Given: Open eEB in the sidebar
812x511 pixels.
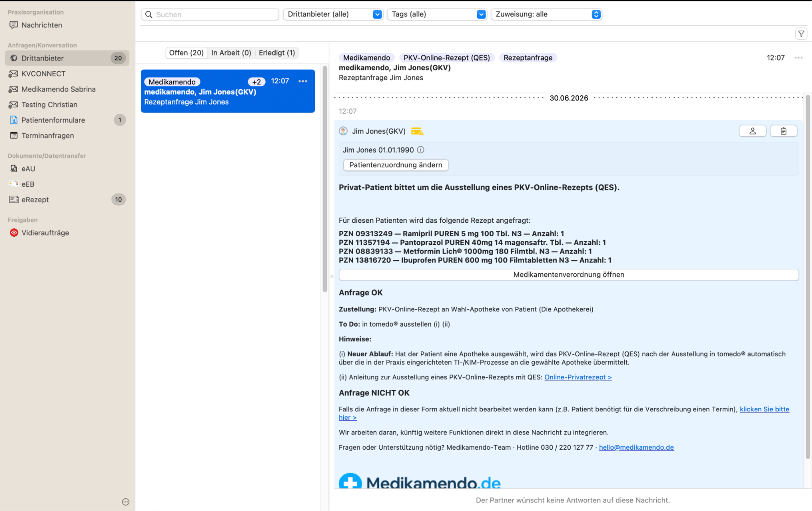Looking at the screenshot, I should click(67, 184).
